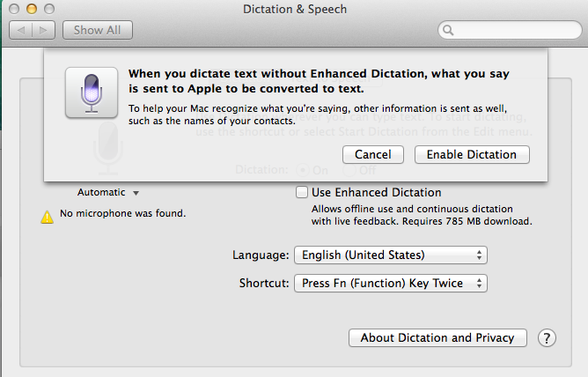The width and height of the screenshot is (588, 377).
Task: Open About Dictation and Privacy
Action: [437, 337]
